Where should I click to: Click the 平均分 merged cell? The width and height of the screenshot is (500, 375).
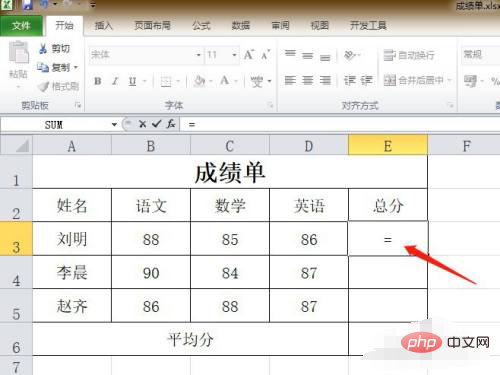tap(190, 339)
